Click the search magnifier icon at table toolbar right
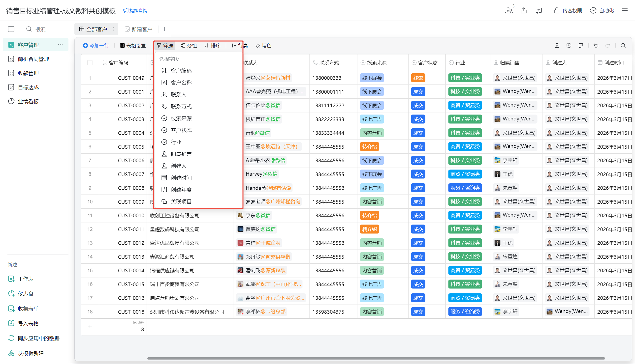The height and width of the screenshot is (364, 635). click(623, 46)
